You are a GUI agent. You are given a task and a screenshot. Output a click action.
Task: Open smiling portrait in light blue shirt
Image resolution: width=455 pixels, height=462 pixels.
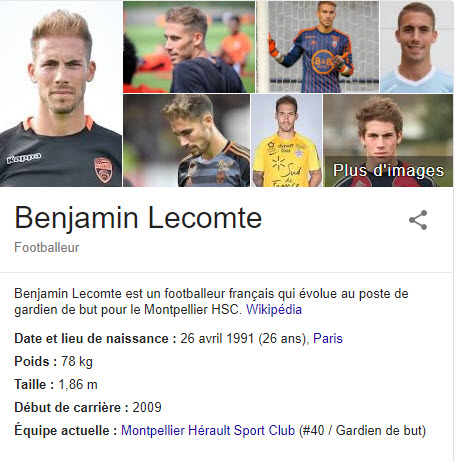[x=417, y=47]
